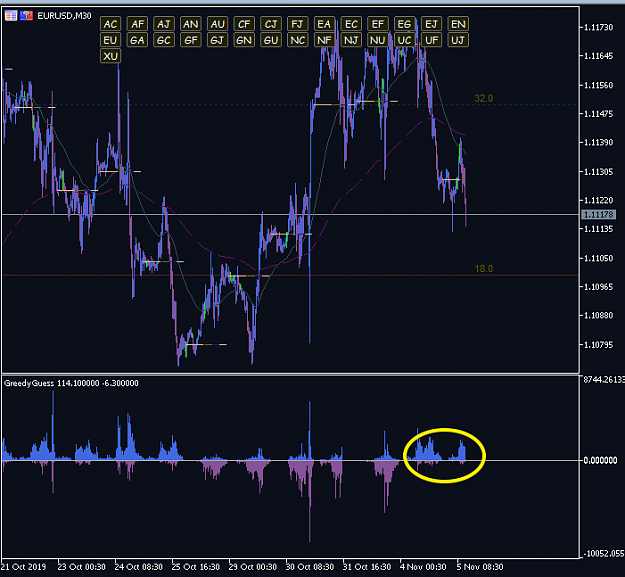Click the EURUSD,M30 chart title
Screen dimensions: 625x577
[x=64, y=16]
